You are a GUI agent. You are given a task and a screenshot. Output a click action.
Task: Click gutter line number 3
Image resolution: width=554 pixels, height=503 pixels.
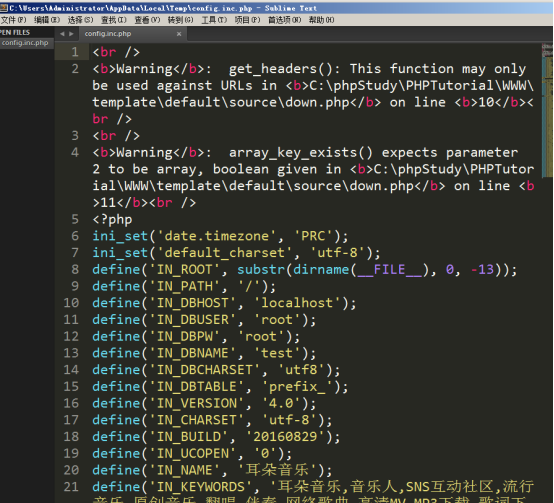coord(75,136)
